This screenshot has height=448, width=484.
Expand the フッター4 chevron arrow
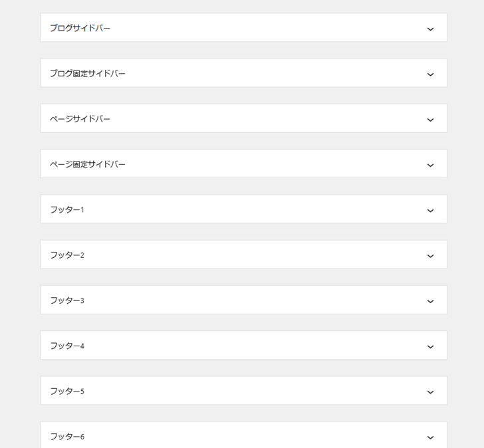430,346
